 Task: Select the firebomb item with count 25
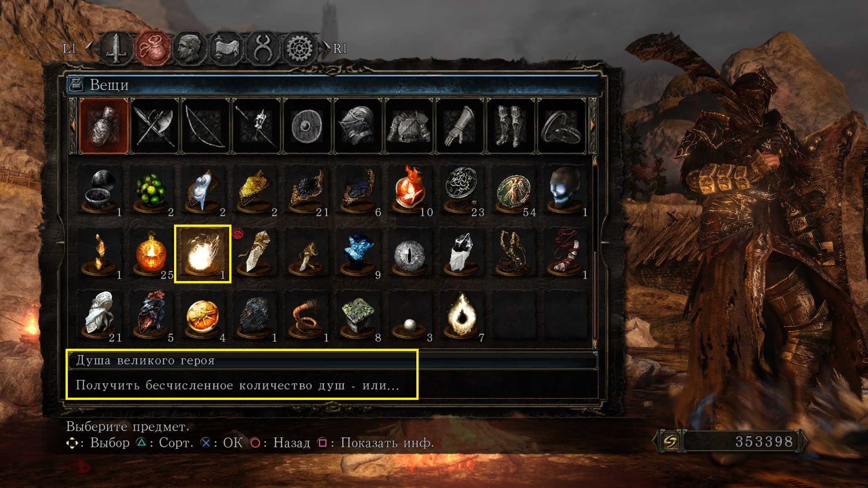pos(151,254)
